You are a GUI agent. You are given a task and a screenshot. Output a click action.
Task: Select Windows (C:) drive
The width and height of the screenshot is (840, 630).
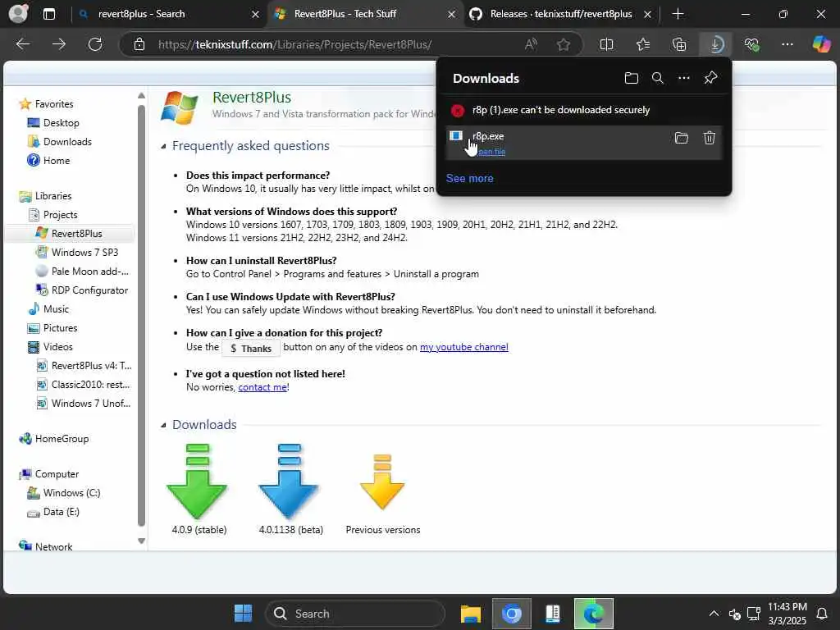click(71, 493)
